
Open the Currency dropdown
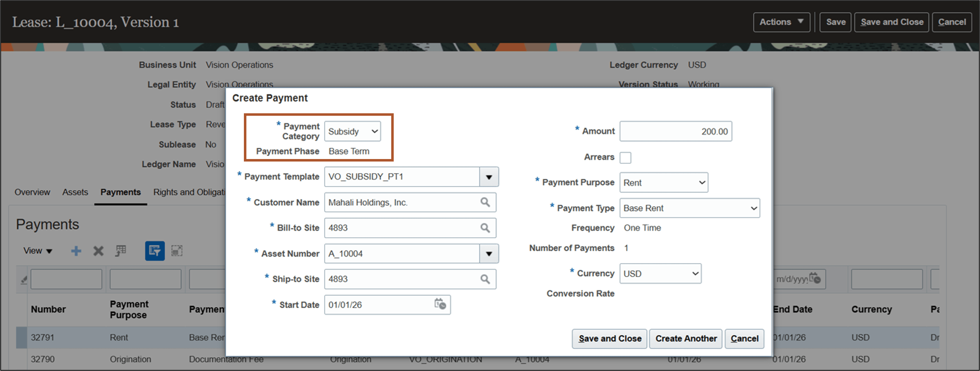[661, 273]
